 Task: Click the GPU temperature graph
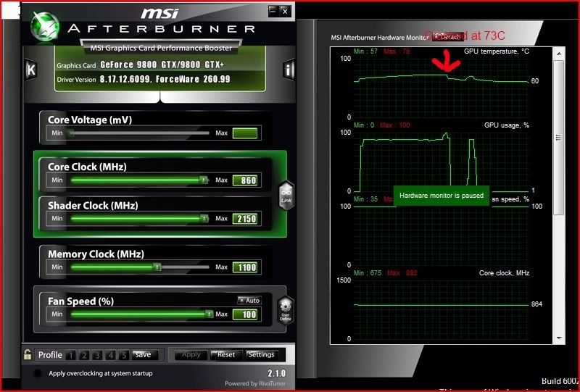pyautogui.click(x=441, y=88)
